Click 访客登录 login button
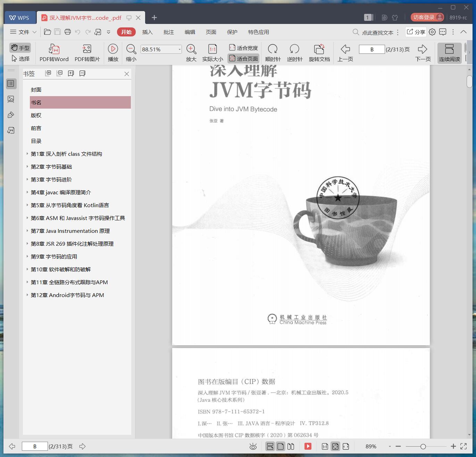 click(427, 17)
